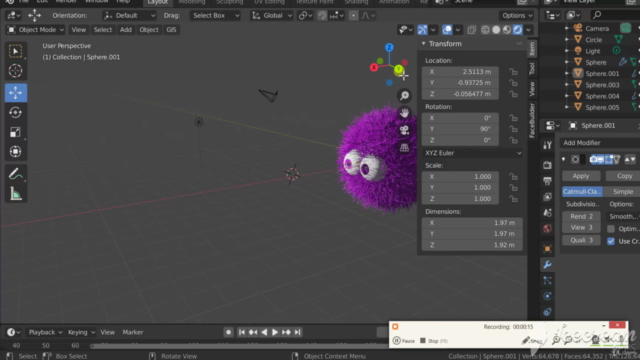Screen dimensions: 640x360
Task: Pause the screen recording
Action: 404,341
